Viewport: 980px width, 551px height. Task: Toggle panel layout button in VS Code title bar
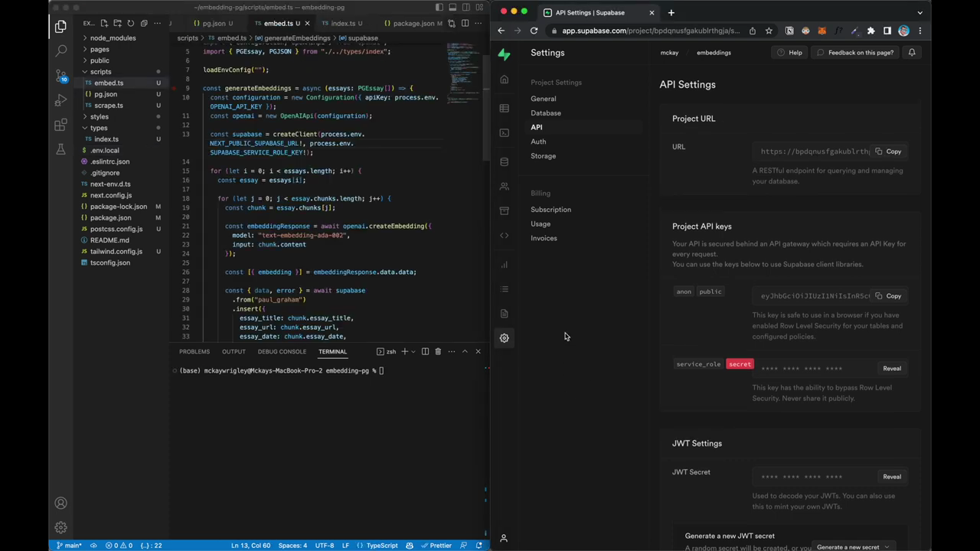point(452,8)
